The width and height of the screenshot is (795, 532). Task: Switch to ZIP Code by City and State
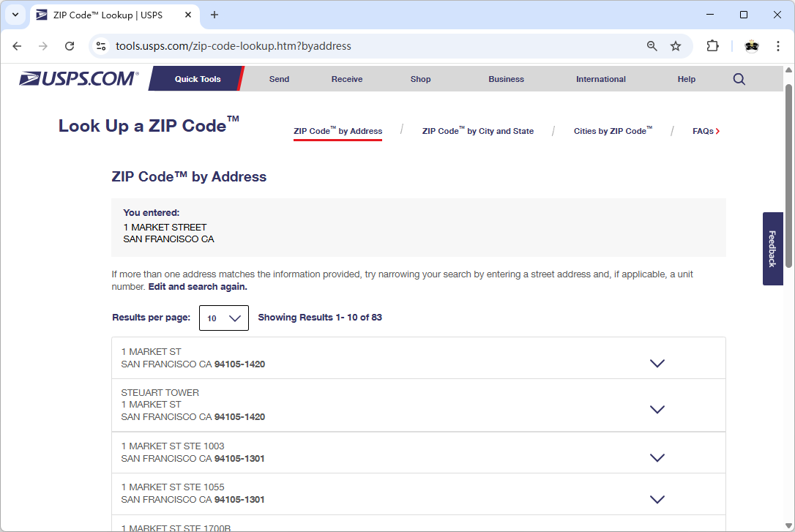(x=477, y=131)
